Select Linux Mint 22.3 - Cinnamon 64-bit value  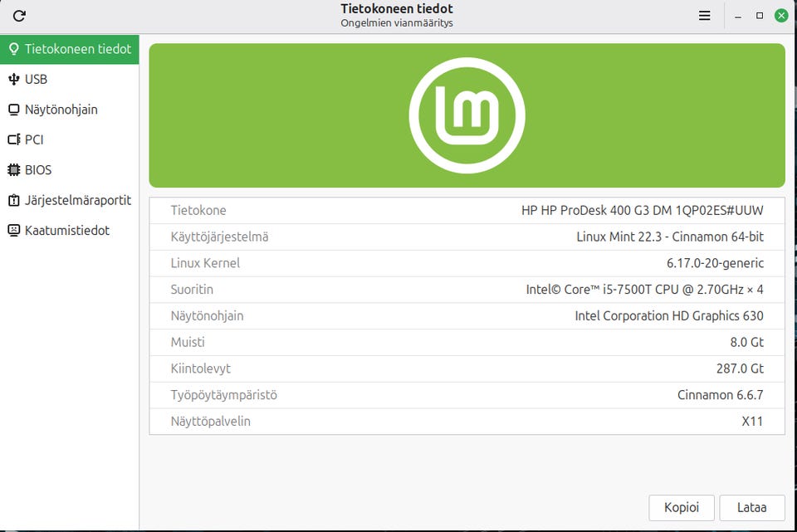point(670,237)
